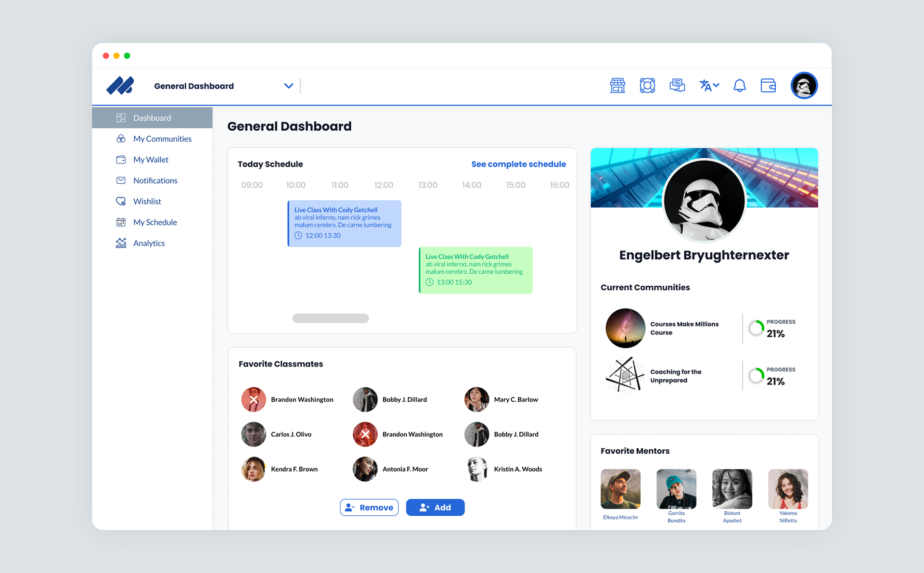The width and height of the screenshot is (924, 573).
Task: Open the marketplace store icon
Action: [617, 86]
